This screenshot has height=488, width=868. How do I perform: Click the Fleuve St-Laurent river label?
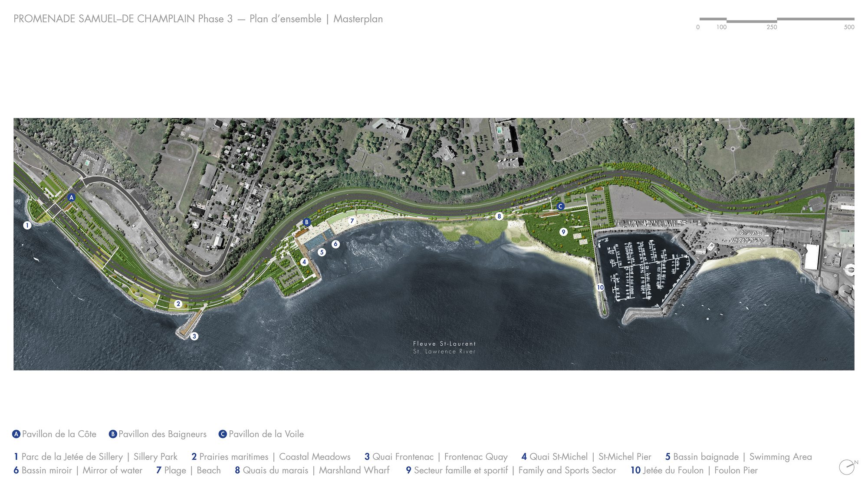[444, 344]
